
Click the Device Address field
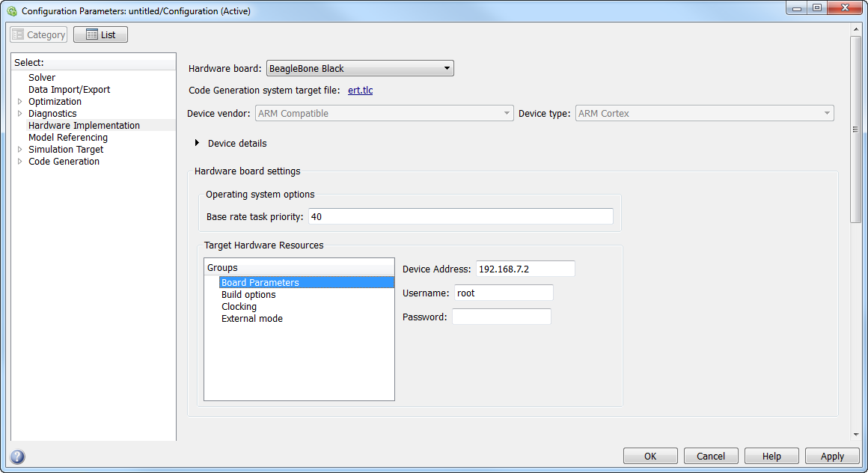525,269
